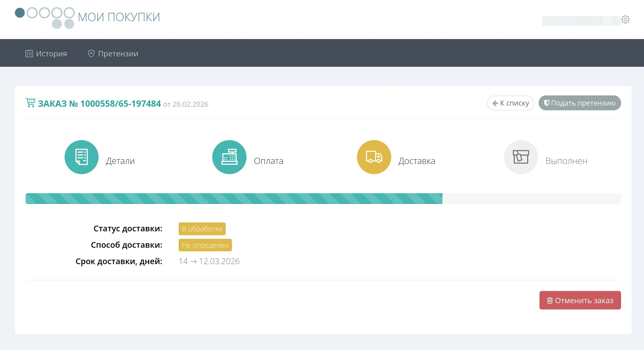
Task: Go back with К списку button
Action: point(510,103)
